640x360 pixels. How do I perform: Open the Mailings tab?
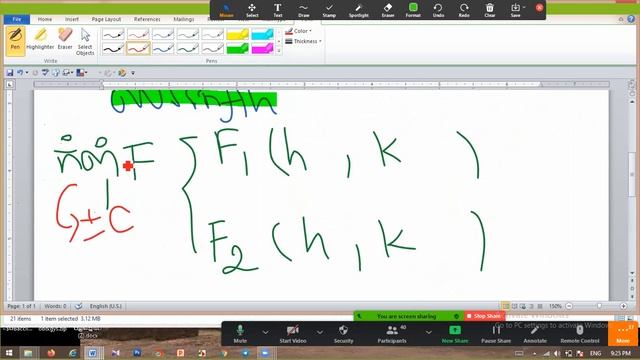[184, 19]
